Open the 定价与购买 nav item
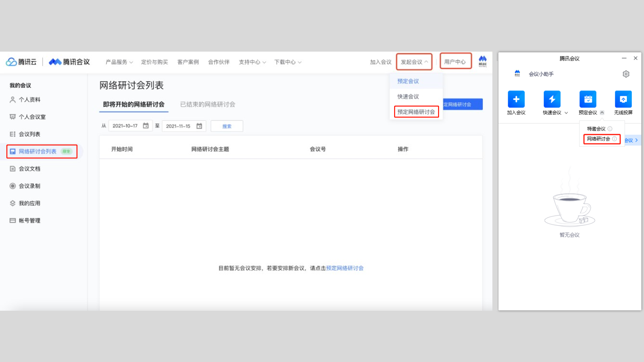This screenshot has width=644, height=362. 154,62
